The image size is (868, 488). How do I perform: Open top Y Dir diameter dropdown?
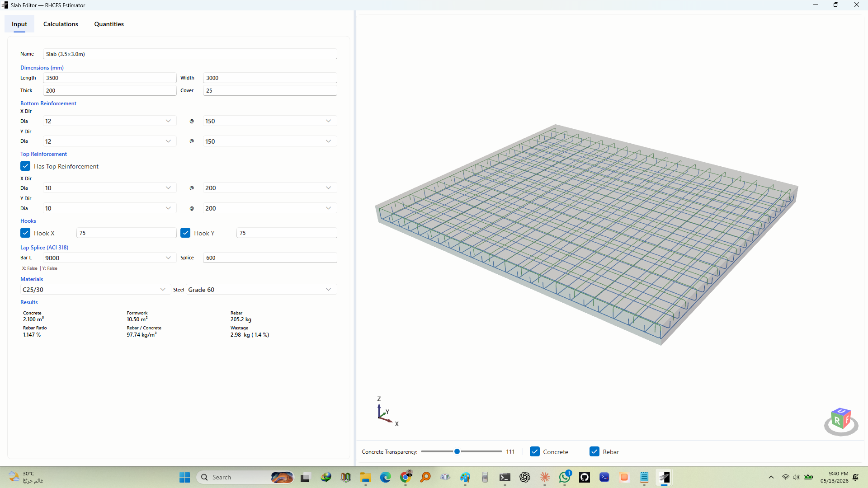click(x=109, y=208)
